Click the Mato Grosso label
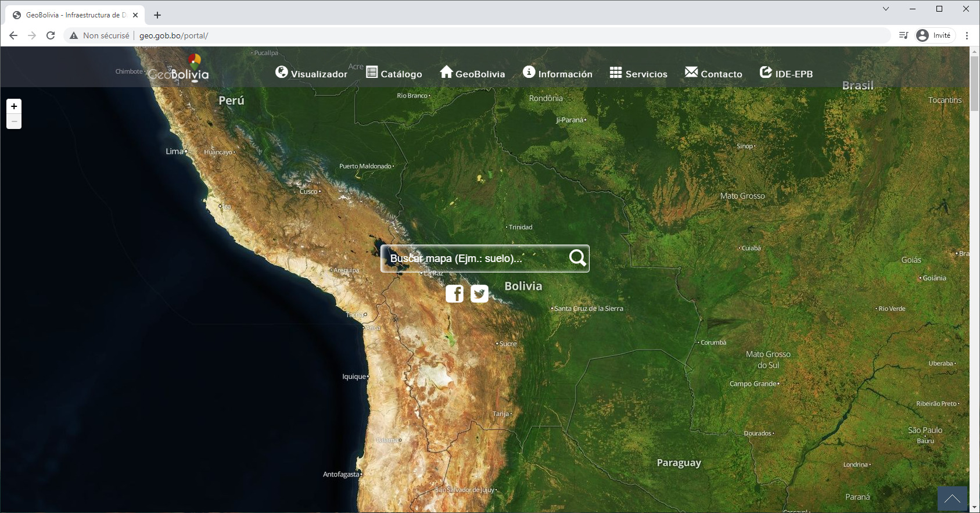The height and width of the screenshot is (513, 980). pyautogui.click(x=742, y=196)
